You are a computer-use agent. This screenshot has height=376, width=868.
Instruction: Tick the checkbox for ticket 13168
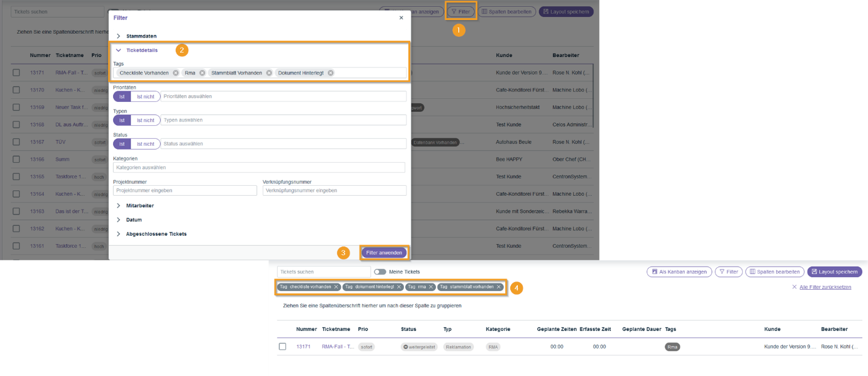pyautogui.click(x=16, y=125)
